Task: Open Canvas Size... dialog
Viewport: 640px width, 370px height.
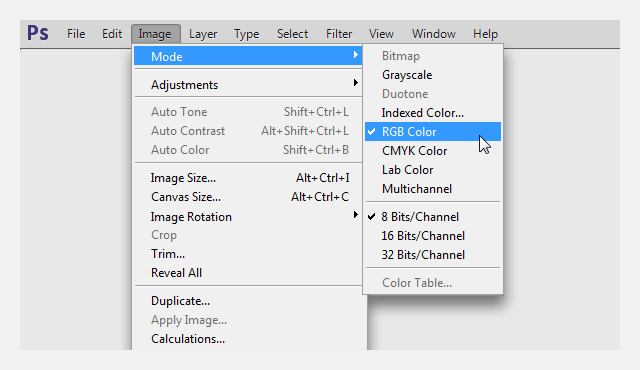Action: point(248,197)
